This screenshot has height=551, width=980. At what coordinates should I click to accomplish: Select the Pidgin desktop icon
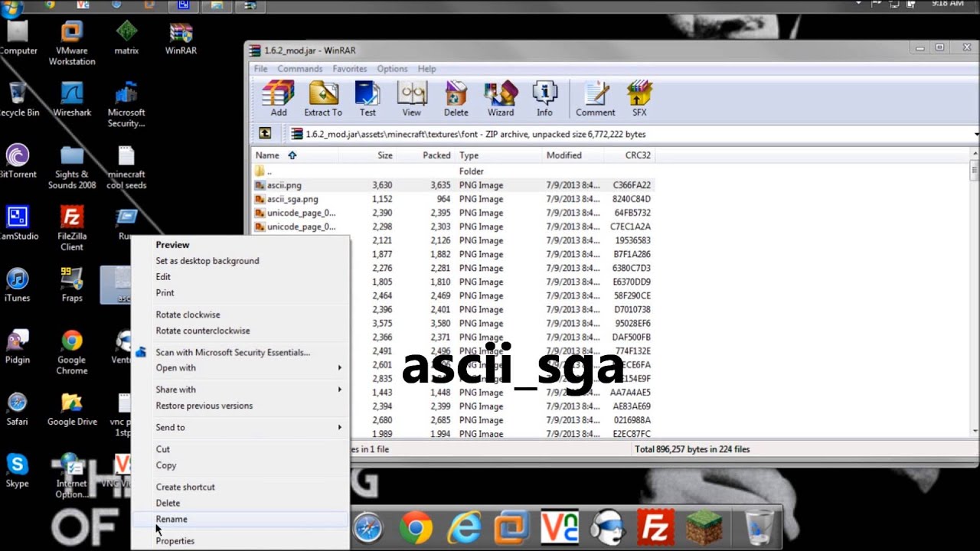click(x=17, y=347)
